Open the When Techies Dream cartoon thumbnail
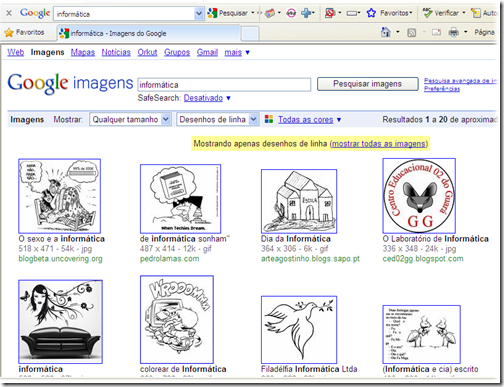 coord(180,199)
